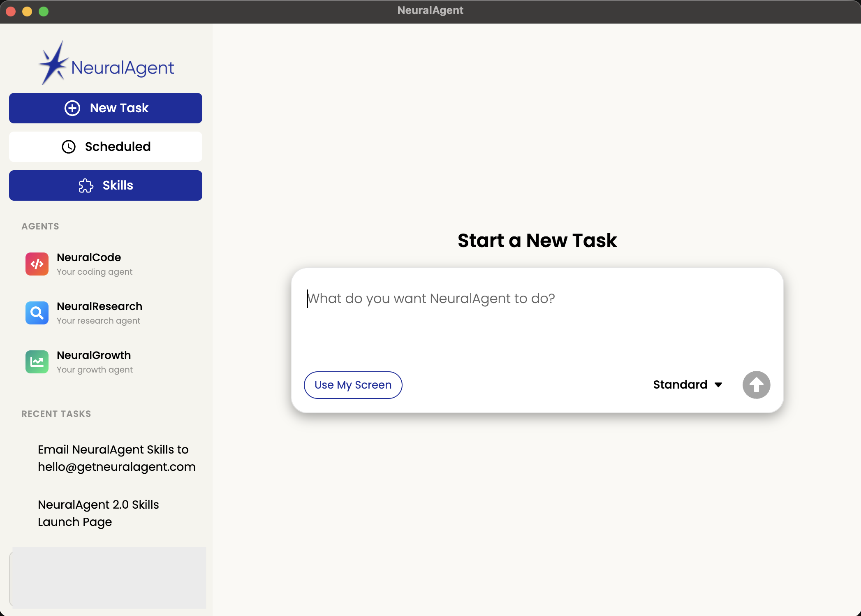Select the NeuralResearch agent icon
The width and height of the screenshot is (861, 616).
(37, 313)
